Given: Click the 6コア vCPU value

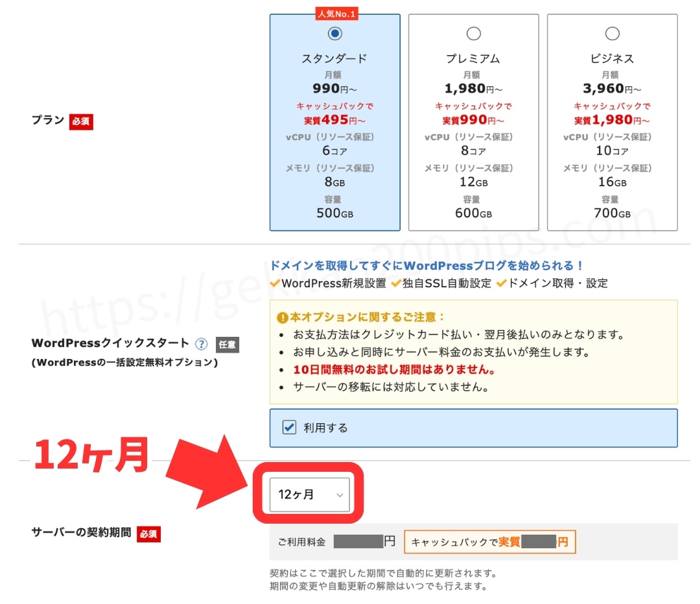Looking at the screenshot, I should (x=334, y=150).
